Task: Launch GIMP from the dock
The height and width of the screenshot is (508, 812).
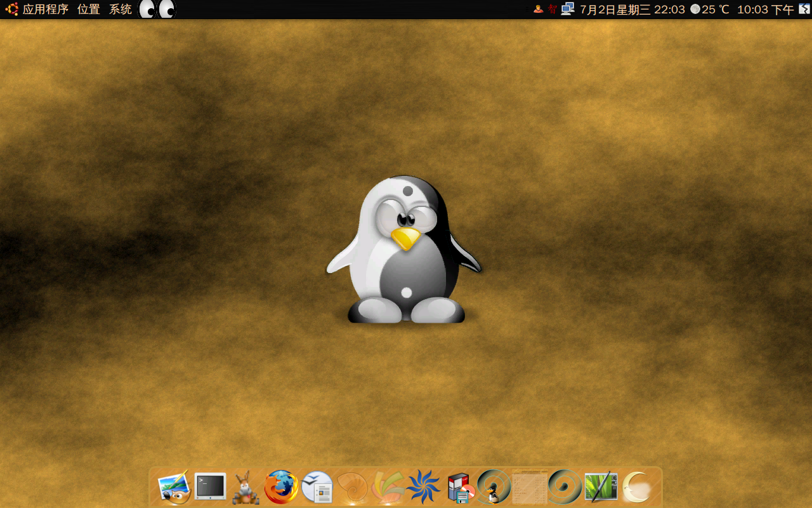Action: [x=174, y=488]
